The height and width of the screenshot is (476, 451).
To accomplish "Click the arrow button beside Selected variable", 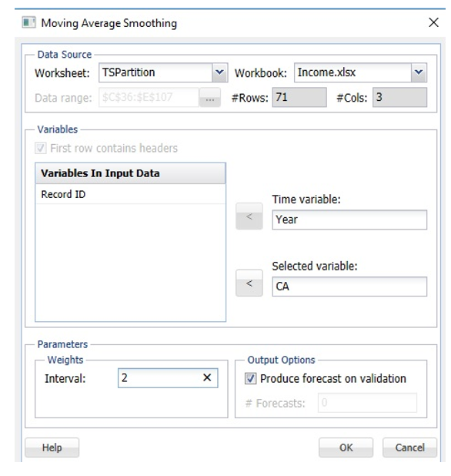I will click(x=249, y=283).
